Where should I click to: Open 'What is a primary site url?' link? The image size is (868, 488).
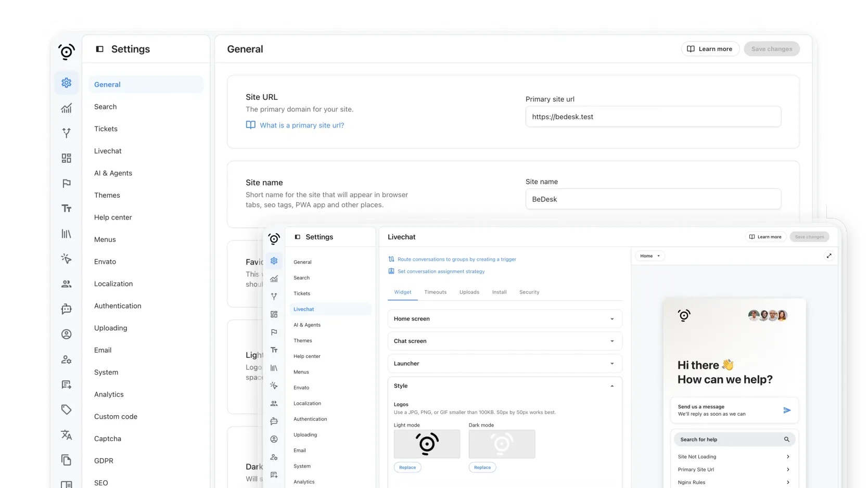(x=302, y=125)
